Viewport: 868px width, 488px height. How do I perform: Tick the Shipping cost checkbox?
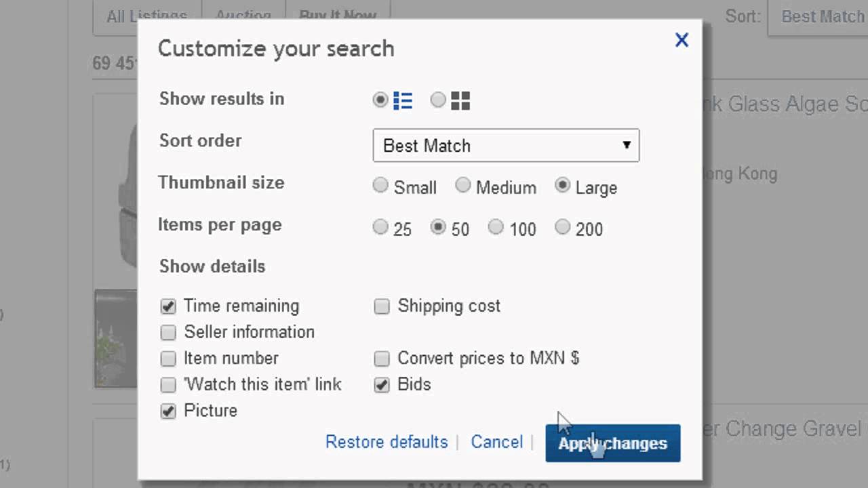pyautogui.click(x=382, y=306)
